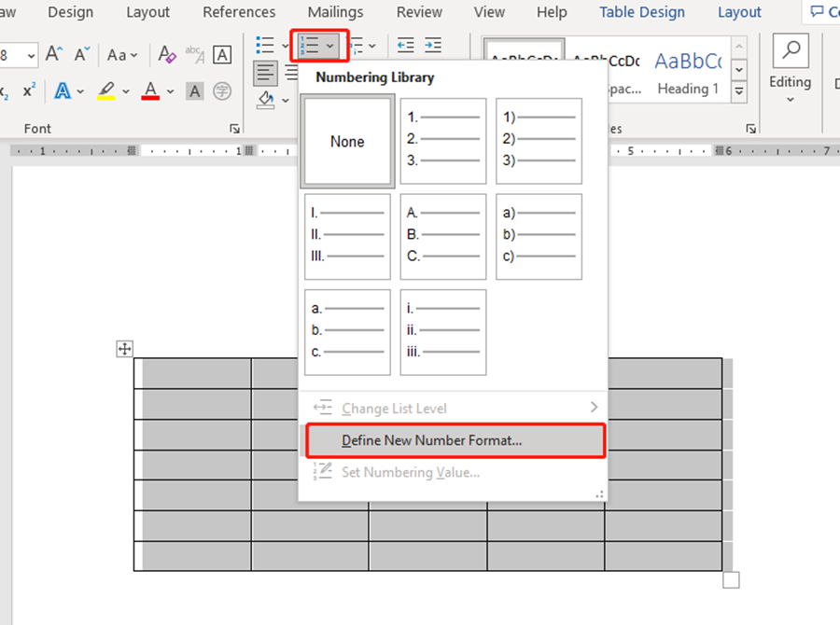This screenshot has height=625, width=840.
Task: Click the Editing search icon
Action: point(791,49)
